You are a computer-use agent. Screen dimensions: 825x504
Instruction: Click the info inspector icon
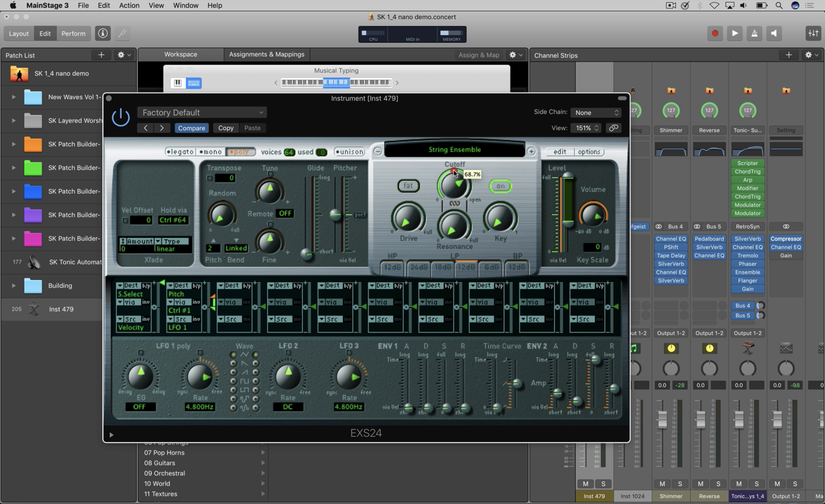(x=102, y=33)
